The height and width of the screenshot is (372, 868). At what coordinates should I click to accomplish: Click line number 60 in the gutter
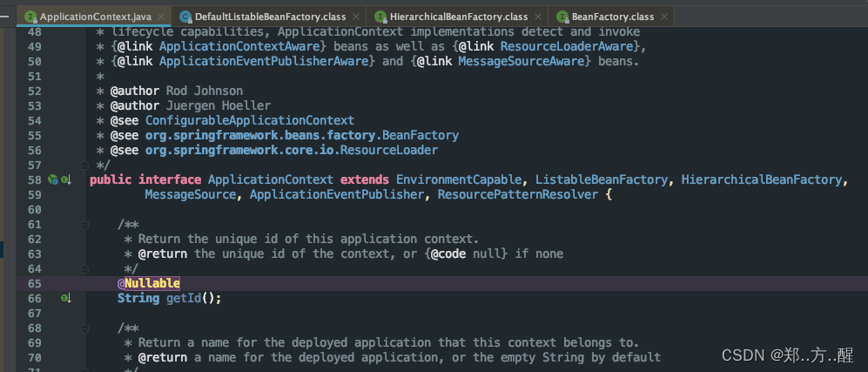coord(34,209)
